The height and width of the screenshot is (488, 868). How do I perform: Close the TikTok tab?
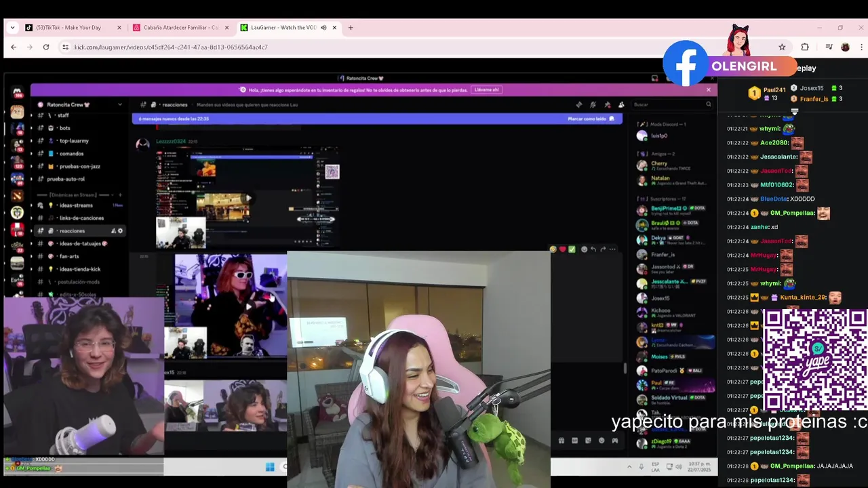119,28
